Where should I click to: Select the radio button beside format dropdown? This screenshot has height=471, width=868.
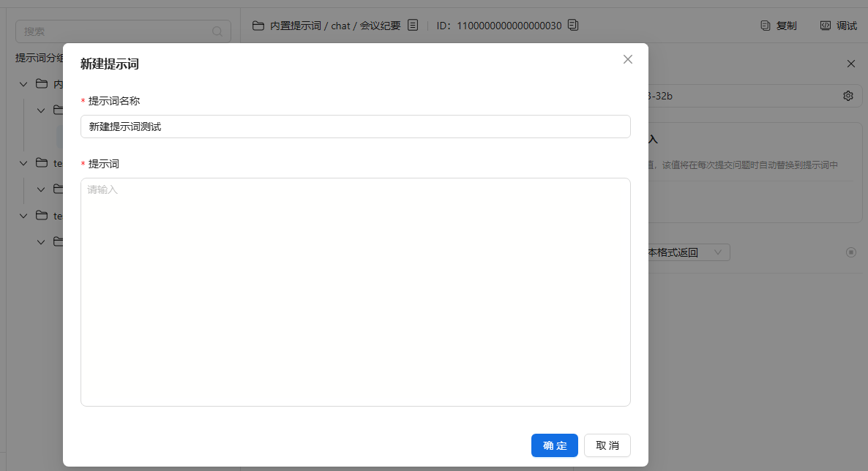click(x=850, y=252)
